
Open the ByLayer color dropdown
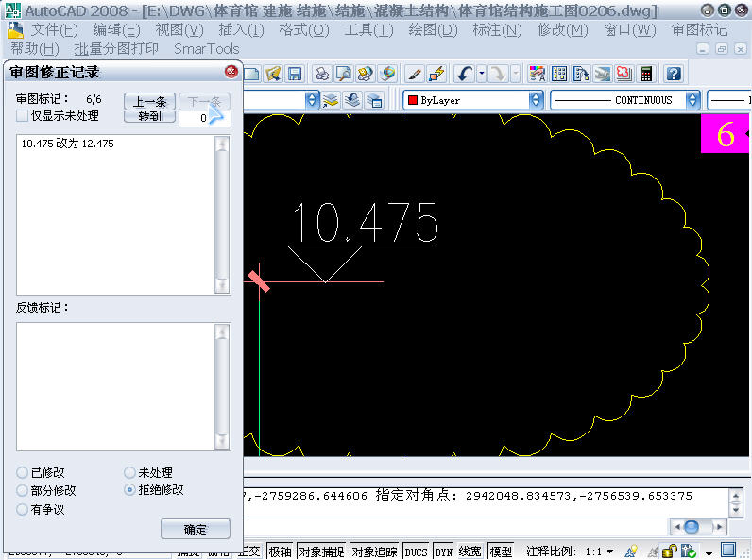pyautogui.click(x=536, y=100)
